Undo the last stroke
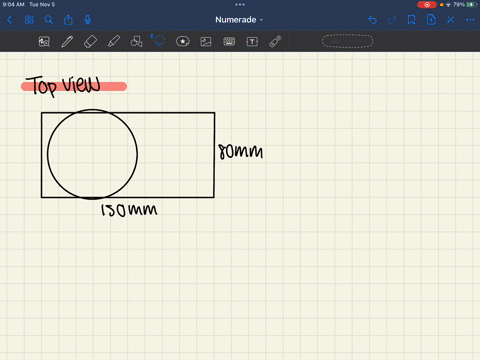 click(372, 20)
